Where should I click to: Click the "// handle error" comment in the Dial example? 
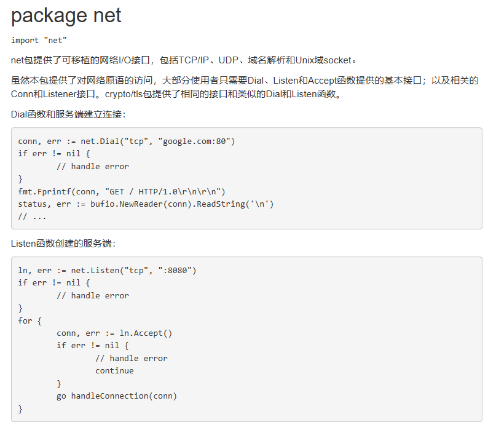tap(92, 166)
